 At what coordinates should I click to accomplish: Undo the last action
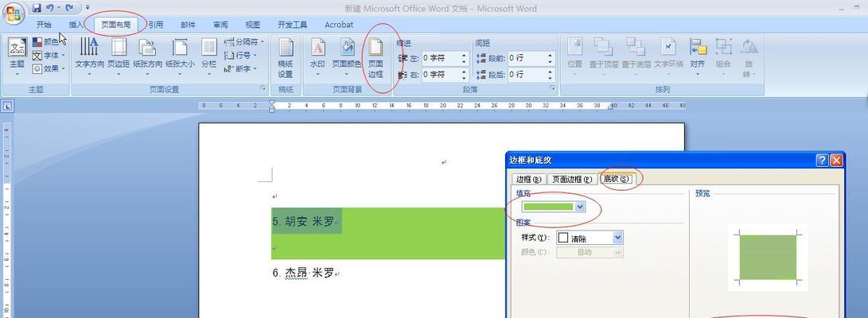click(50, 8)
